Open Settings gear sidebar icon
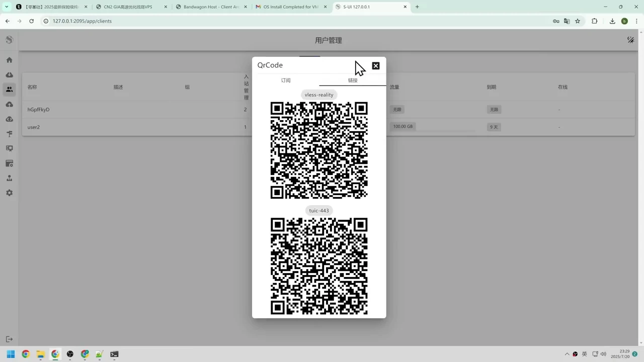 click(9, 193)
